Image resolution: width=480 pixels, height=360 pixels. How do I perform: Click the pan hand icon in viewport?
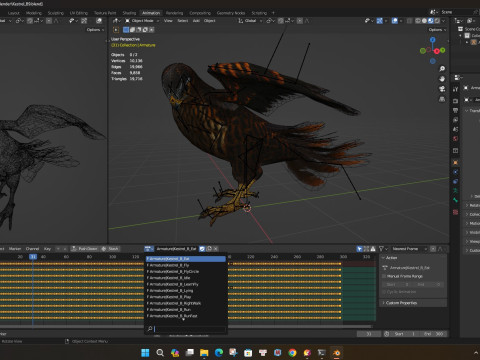point(442,79)
